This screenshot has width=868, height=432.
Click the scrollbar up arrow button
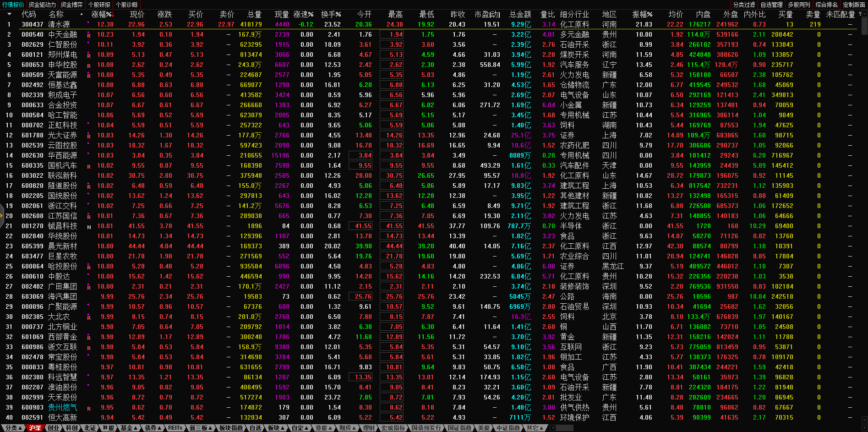864,14
